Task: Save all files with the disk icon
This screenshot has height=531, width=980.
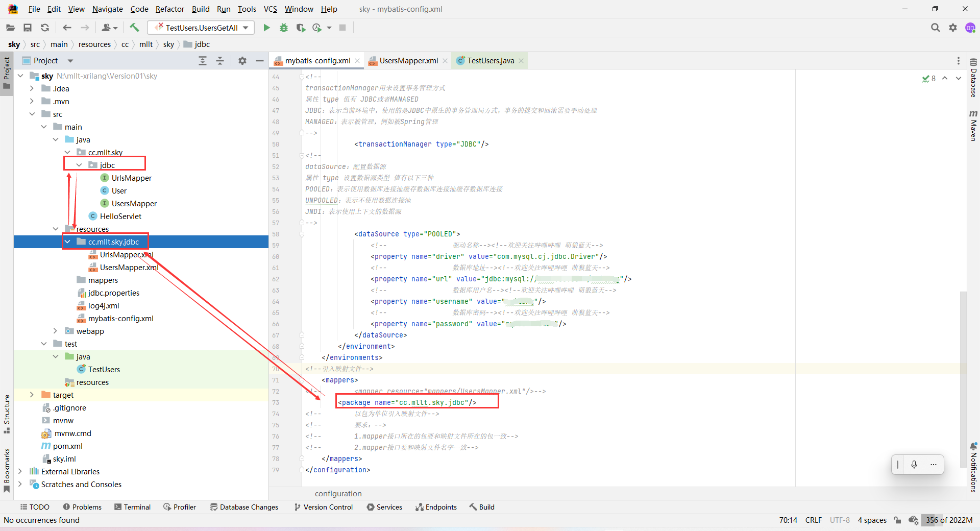Action: click(x=28, y=28)
